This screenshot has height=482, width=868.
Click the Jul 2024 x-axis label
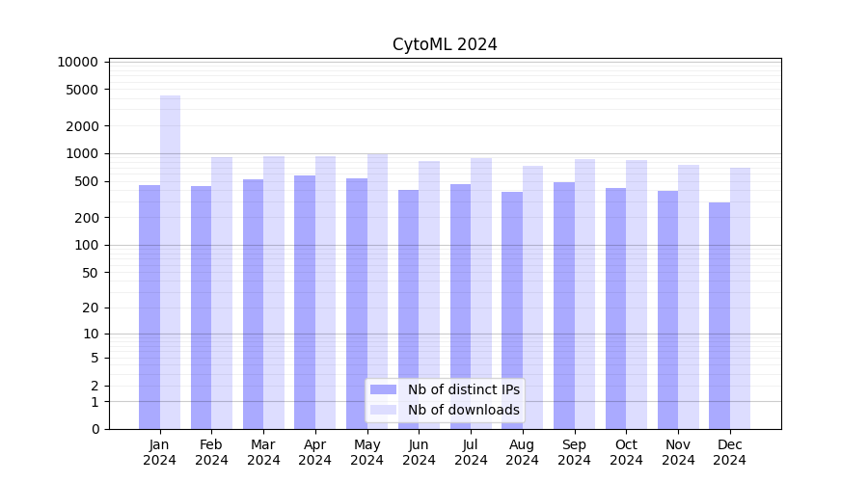point(471,452)
